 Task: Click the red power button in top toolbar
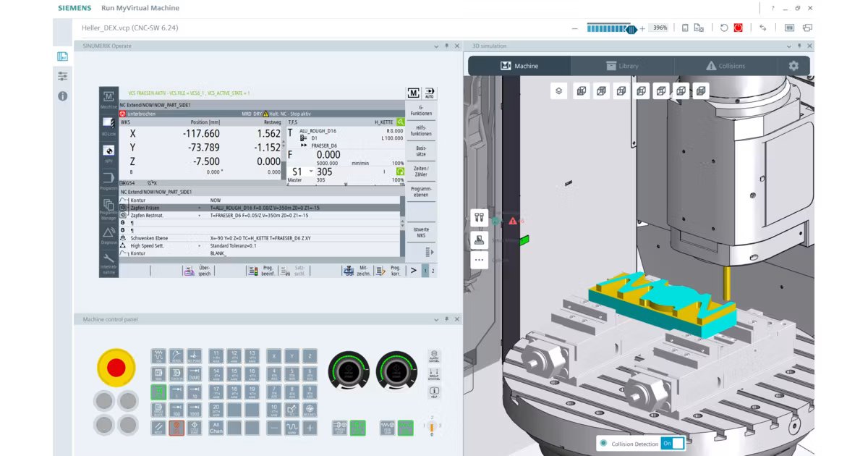tap(739, 28)
